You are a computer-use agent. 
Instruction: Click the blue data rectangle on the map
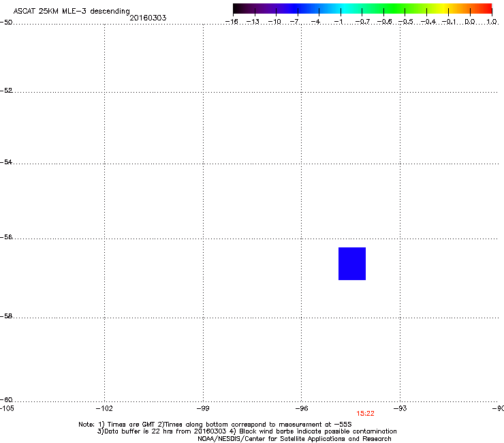pos(352,264)
